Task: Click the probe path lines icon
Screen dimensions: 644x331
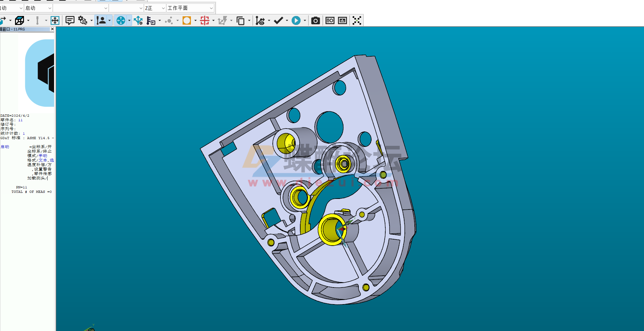Action: tap(261, 20)
